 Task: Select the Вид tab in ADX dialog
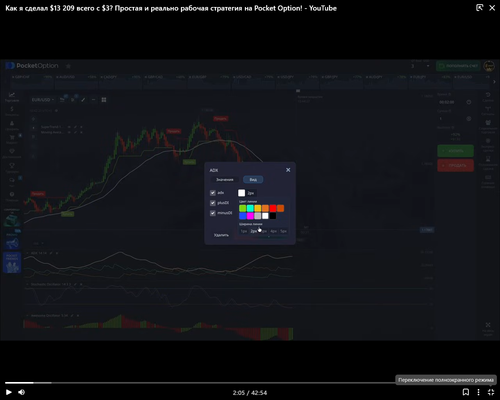(253, 180)
